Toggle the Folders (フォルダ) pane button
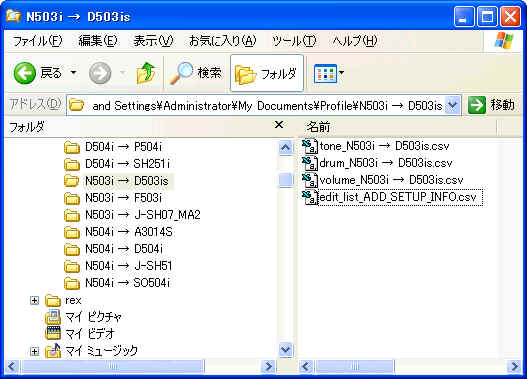This screenshot has height=379, width=527. [267, 73]
